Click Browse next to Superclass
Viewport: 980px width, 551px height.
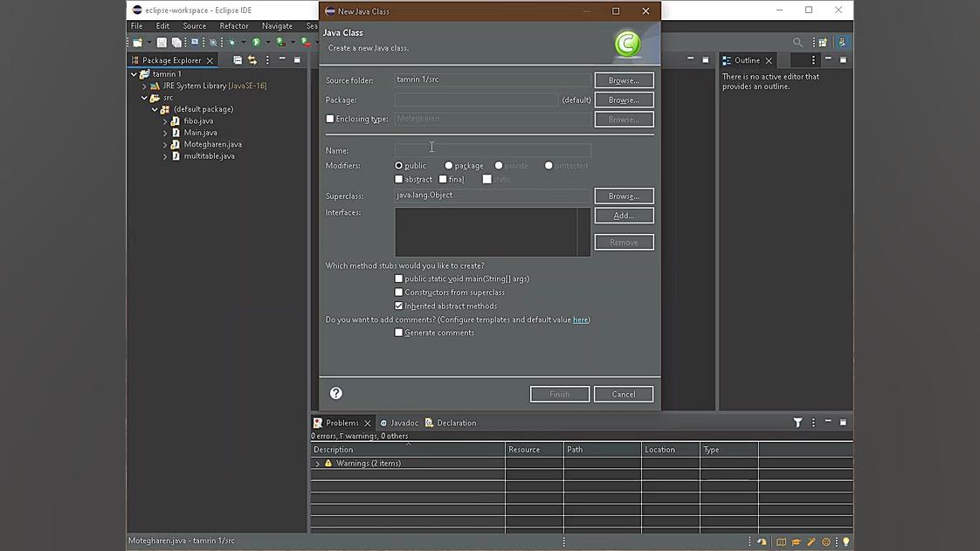624,196
